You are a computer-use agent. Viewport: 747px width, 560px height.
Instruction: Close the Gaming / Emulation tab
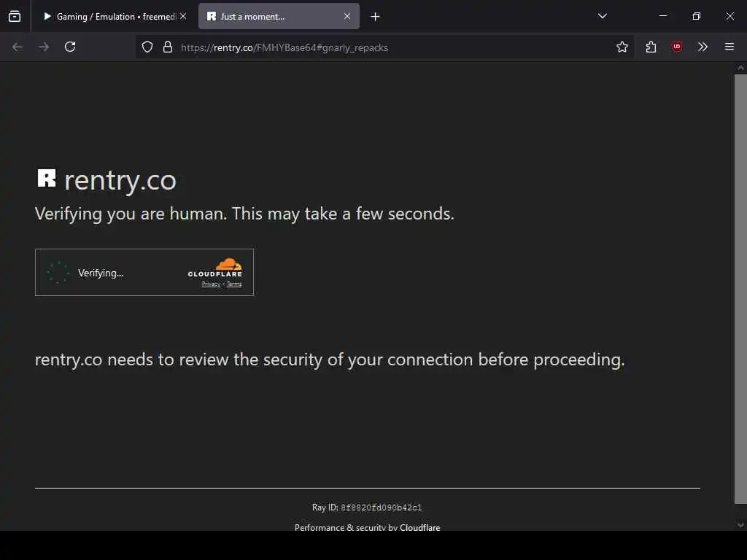tap(183, 16)
